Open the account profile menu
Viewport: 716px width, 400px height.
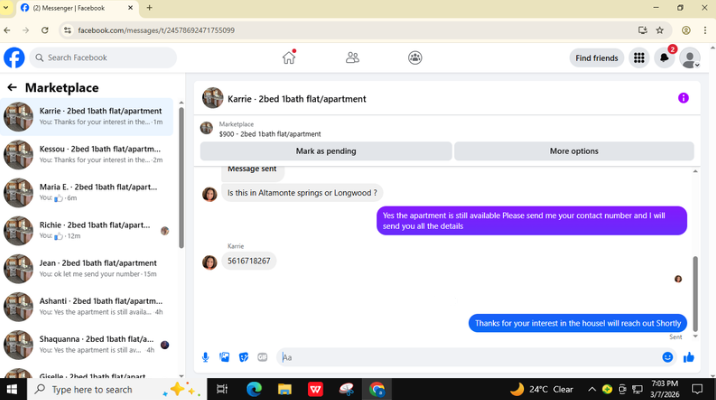click(x=690, y=58)
